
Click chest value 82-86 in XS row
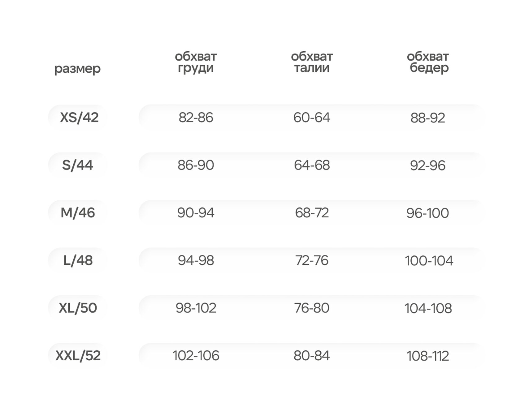(196, 118)
